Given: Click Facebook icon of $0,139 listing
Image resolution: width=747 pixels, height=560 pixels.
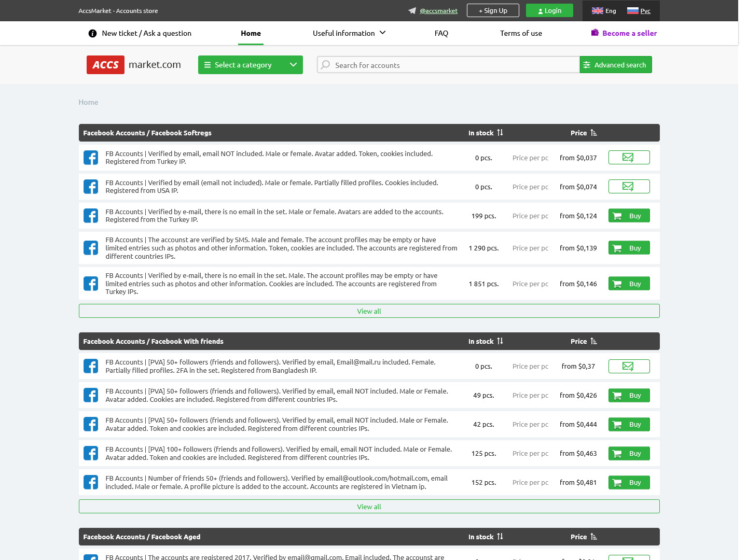Looking at the screenshot, I should (91, 248).
